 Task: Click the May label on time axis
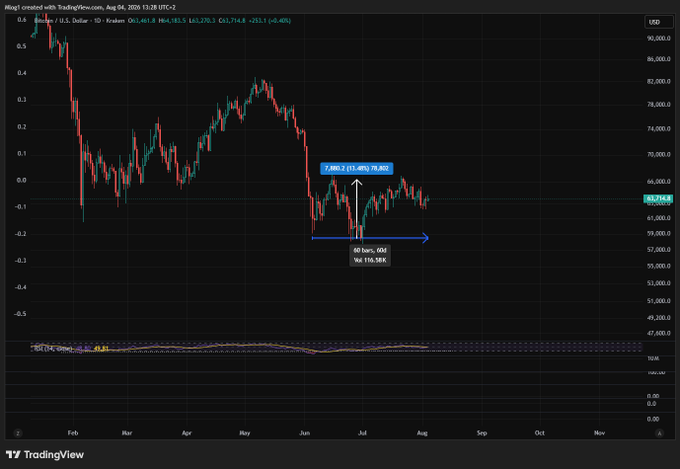pos(245,433)
